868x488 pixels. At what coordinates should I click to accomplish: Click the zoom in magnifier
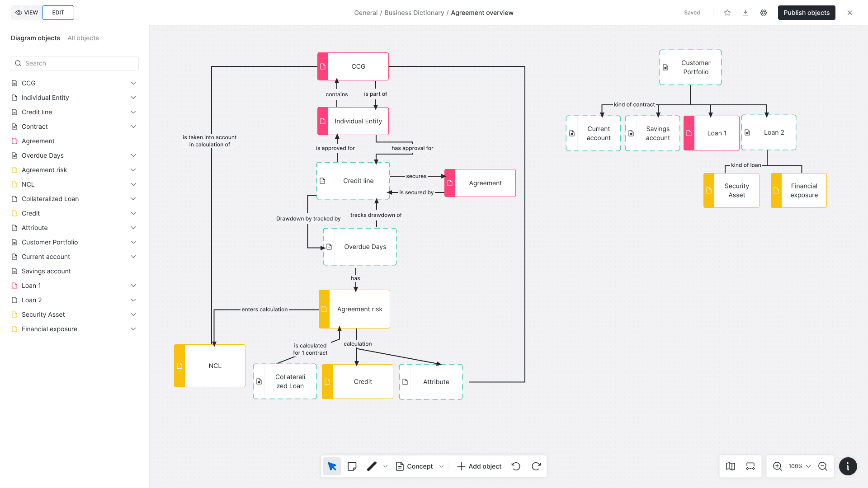778,466
